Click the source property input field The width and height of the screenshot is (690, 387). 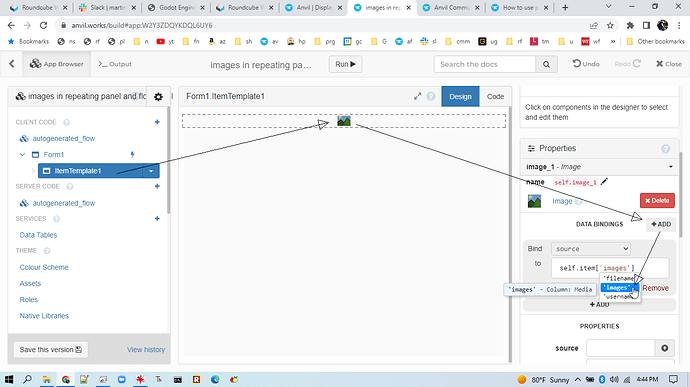620,348
